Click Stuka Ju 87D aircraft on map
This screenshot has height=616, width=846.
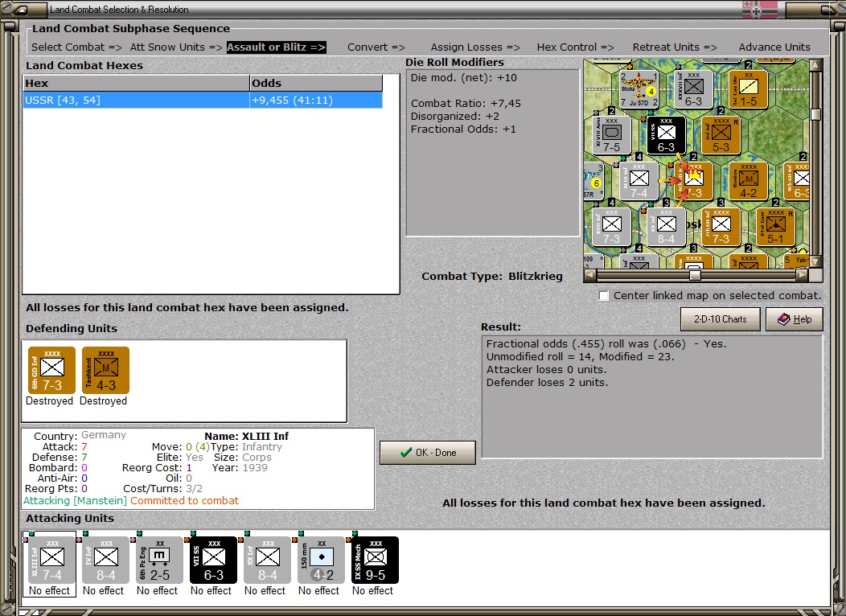point(639,89)
